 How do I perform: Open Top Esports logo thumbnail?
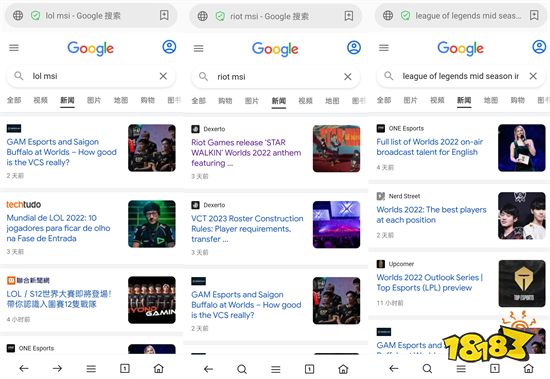coord(522,284)
